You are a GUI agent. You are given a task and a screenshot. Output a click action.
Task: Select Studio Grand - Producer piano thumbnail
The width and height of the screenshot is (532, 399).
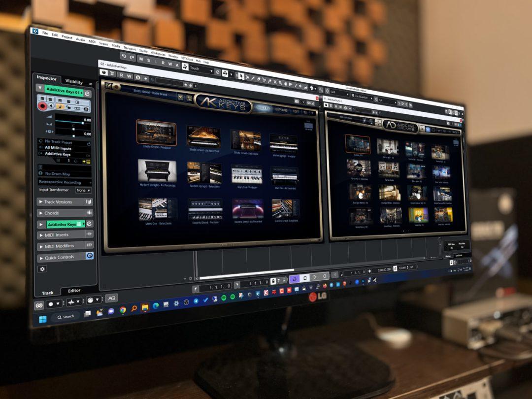click(157, 132)
